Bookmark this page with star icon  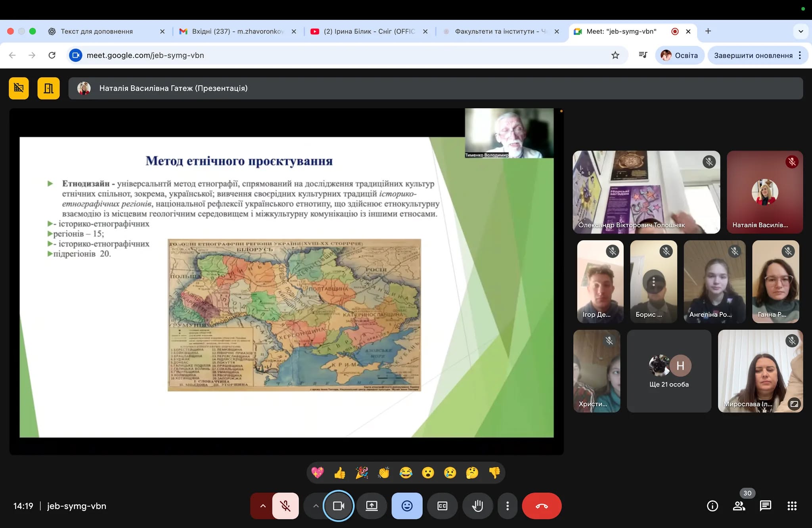pyautogui.click(x=615, y=55)
